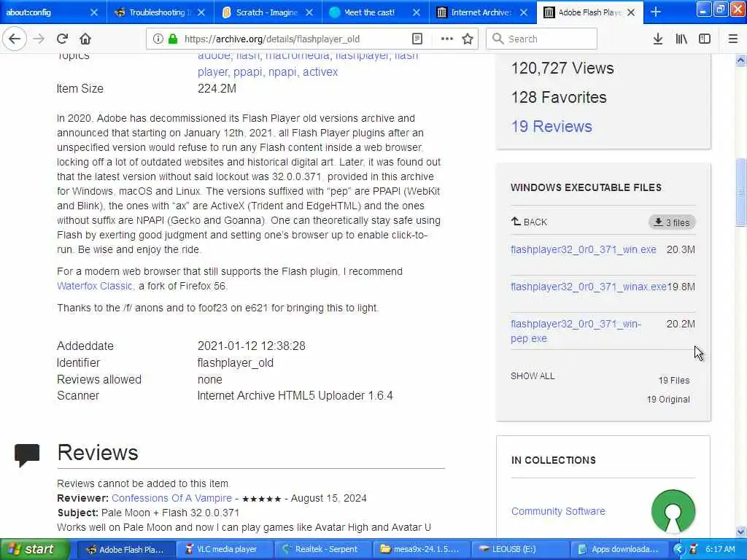
Task: Close the Internet Archive tab
Action: point(524,12)
